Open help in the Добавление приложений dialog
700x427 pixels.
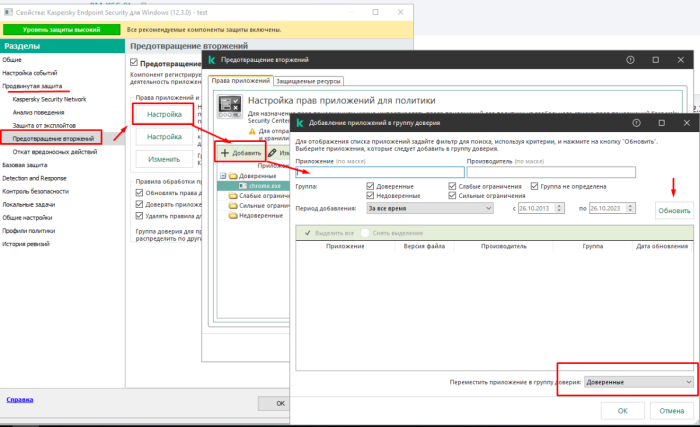coord(636,123)
